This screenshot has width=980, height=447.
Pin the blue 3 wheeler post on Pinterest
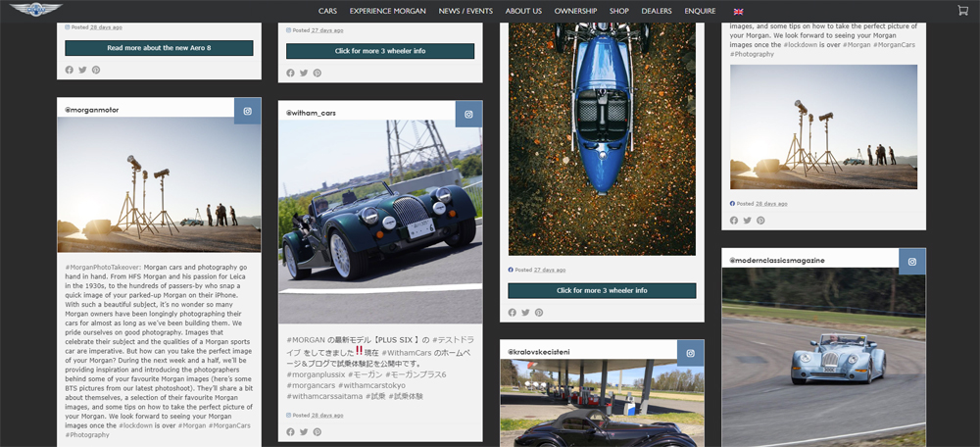click(x=539, y=313)
